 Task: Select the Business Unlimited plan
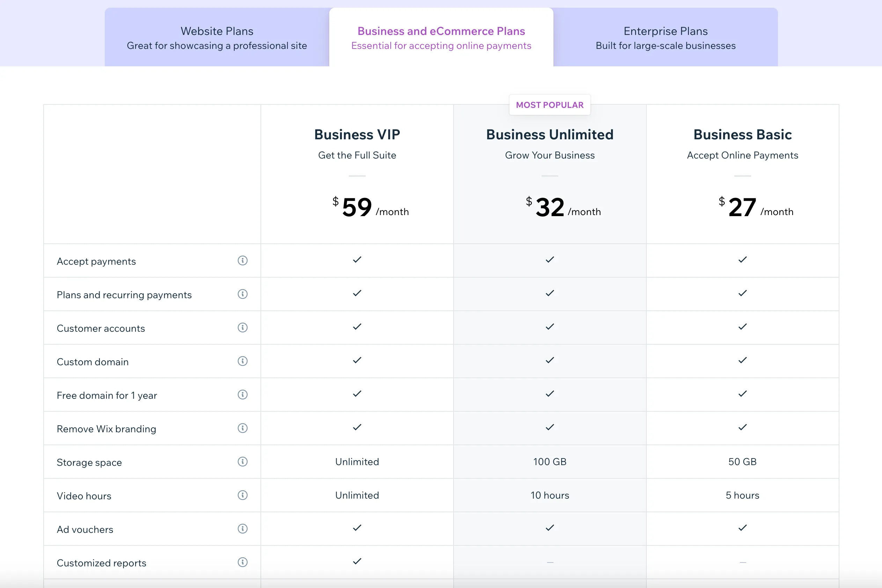(550, 134)
